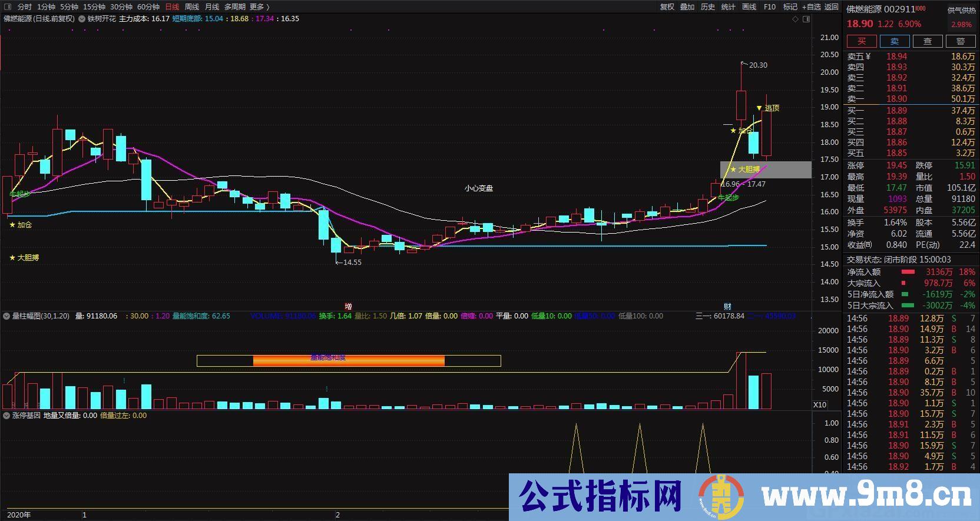The width and height of the screenshot is (980, 521).
Task: Switch to the 周线 weekly chart
Action: pos(192,7)
